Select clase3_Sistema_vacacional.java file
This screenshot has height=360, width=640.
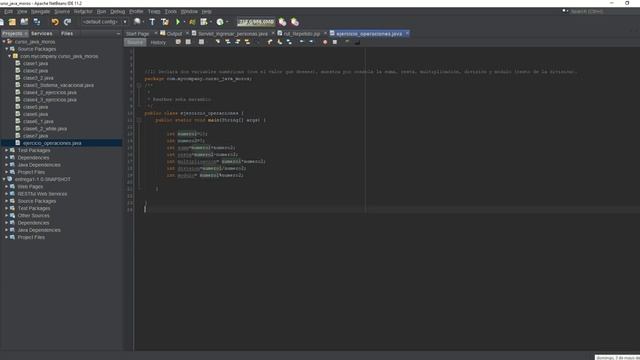coord(58,85)
